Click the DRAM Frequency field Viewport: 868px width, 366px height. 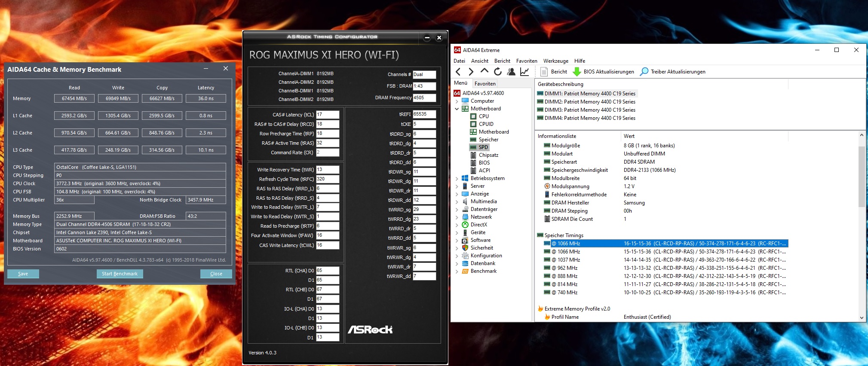(x=424, y=98)
